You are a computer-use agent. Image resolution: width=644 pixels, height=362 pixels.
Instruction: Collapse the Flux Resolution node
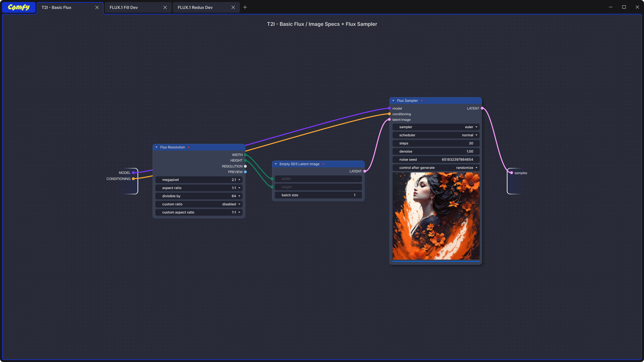coord(156,147)
